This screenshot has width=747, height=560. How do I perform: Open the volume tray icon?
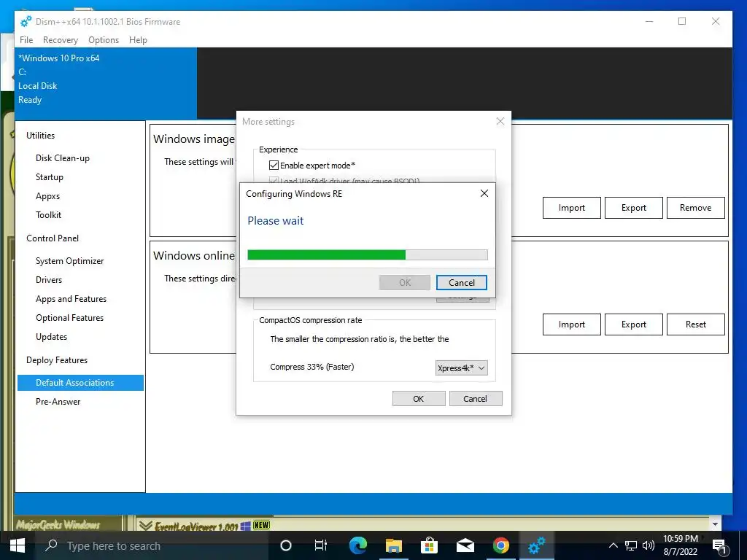648,545
